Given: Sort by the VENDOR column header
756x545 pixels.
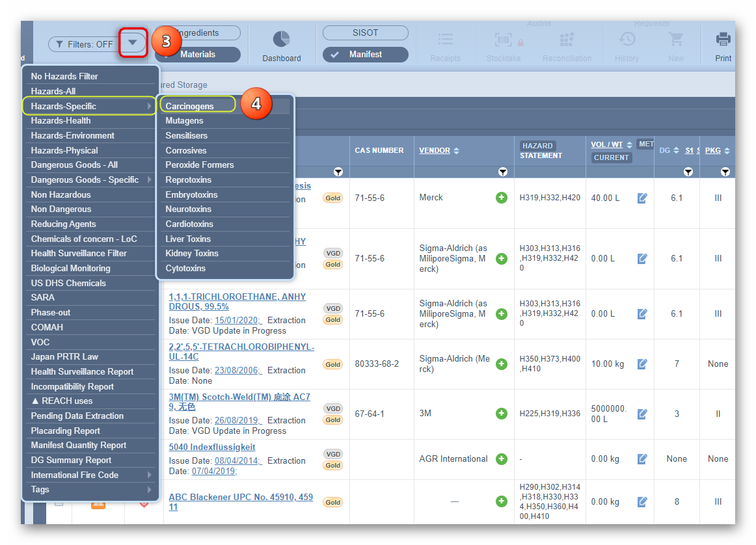Looking at the screenshot, I should point(435,151).
